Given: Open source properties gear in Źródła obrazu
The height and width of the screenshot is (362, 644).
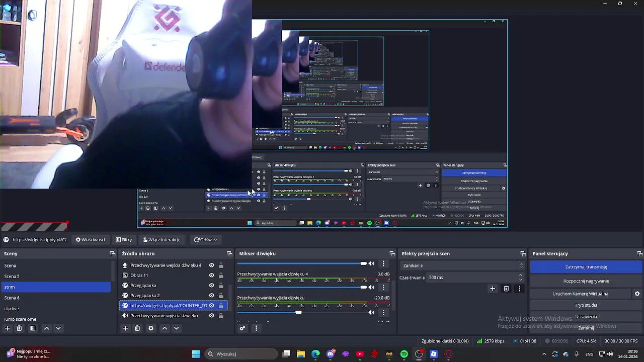Looking at the screenshot, I should [150, 328].
